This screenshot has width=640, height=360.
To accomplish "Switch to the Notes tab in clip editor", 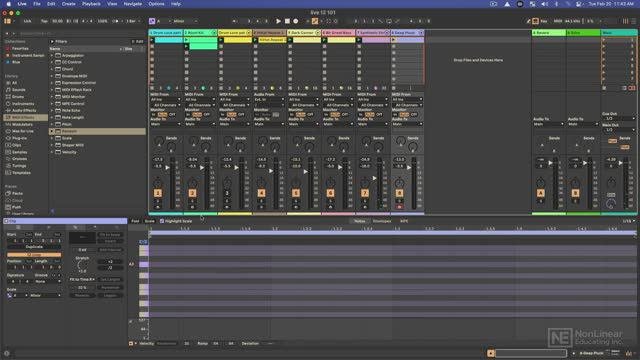I will [x=360, y=221].
